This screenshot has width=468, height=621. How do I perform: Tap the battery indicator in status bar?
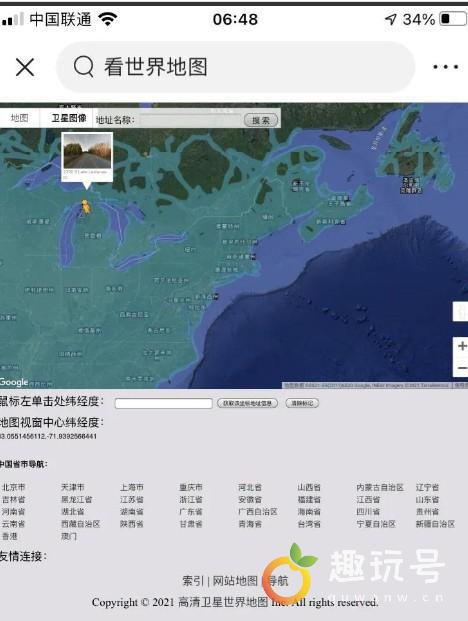pos(453,19)
